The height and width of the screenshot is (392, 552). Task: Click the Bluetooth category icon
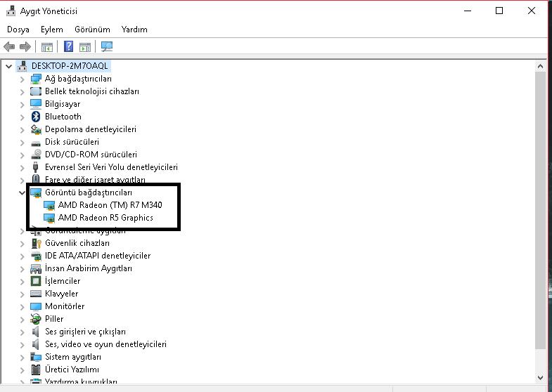[x=37, y=117]
